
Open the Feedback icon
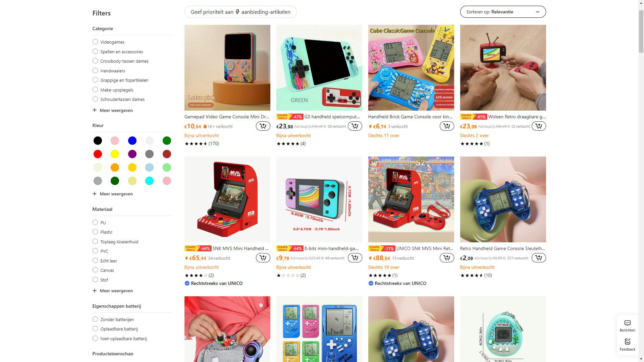click(627, 344)
